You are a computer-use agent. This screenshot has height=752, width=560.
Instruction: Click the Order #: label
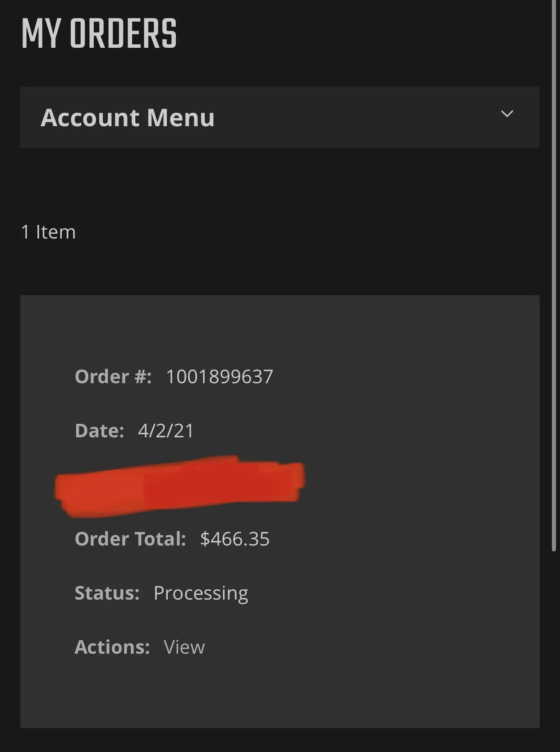pos(113,376)
